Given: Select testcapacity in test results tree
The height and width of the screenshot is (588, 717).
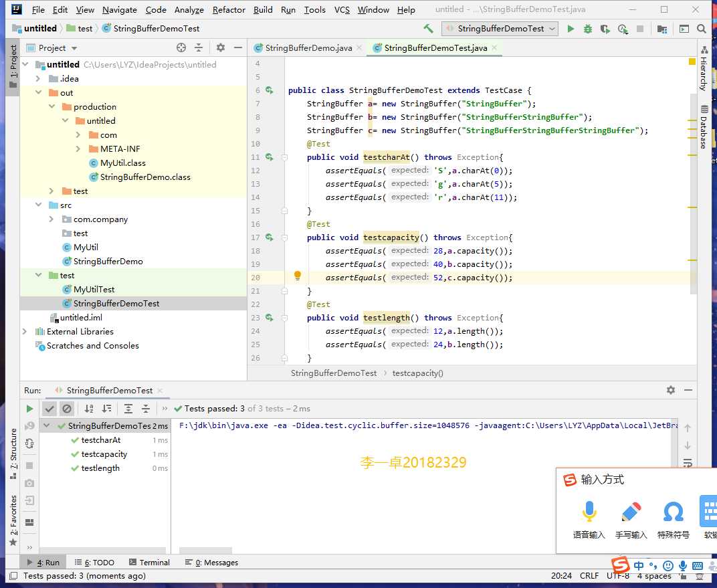Looking at the screenshot, I should pos(104,454).
